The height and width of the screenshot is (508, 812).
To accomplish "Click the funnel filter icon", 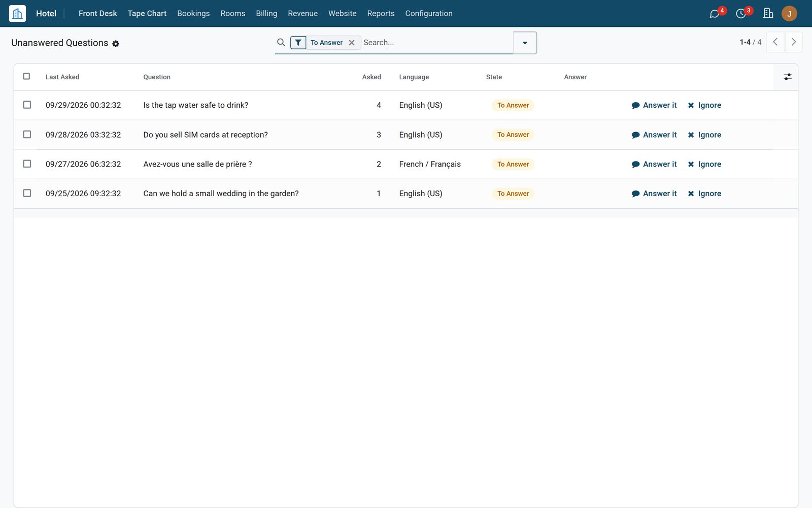I will click(x=298, y=43).
